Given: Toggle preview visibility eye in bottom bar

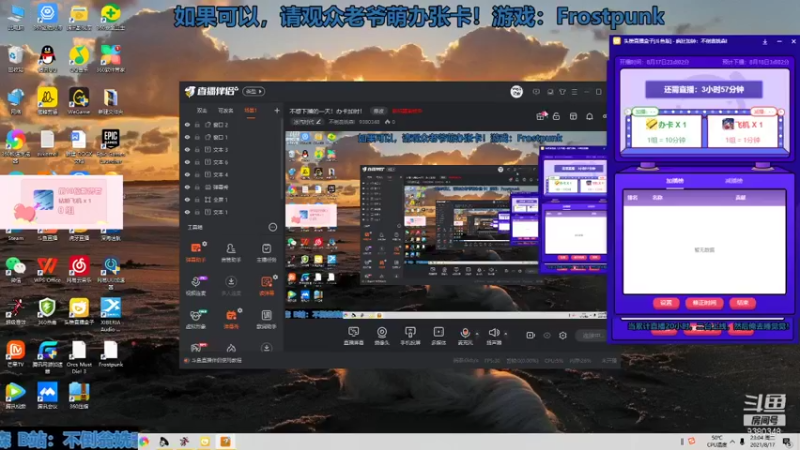Looking at the screenshot, I should tap(547, 335).
